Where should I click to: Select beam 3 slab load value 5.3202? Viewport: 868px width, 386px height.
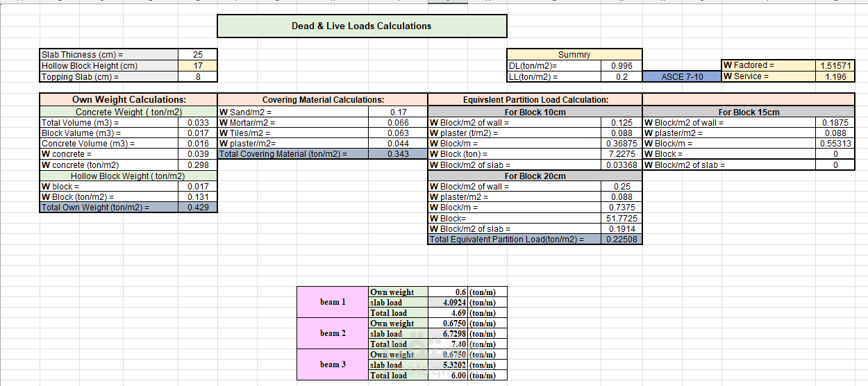pyautogui.click(x=448, y=365)
